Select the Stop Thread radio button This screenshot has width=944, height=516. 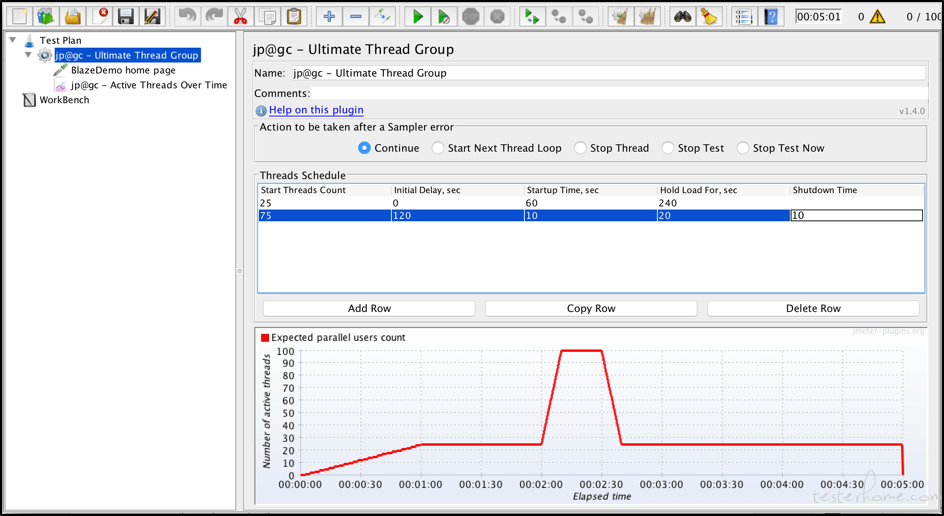pyautogui.click(x=580, y=148)
